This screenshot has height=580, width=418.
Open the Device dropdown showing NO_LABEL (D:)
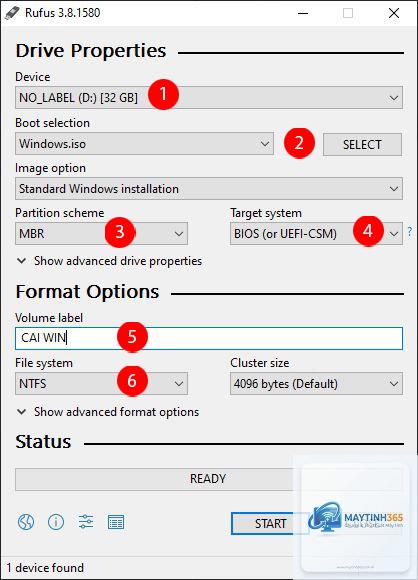point(209,98)
